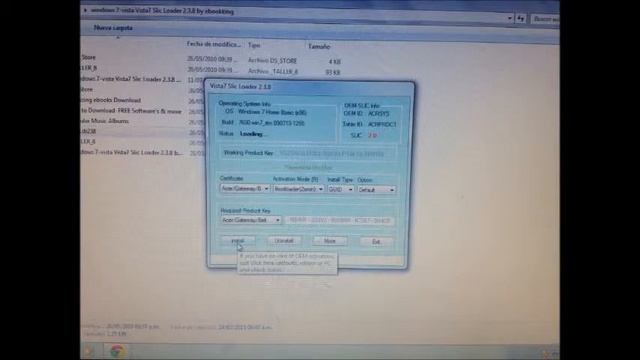Image resolution: width=640 pixels, height=360 pixels.
Task: Click the More button in Slic Loader
Action: (330, 241)
